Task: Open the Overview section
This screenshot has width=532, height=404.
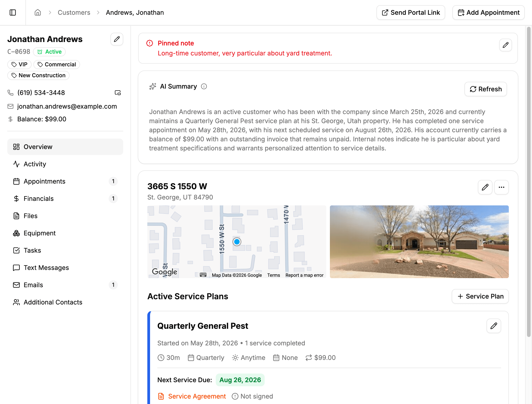Action: [x=65, y=147]
